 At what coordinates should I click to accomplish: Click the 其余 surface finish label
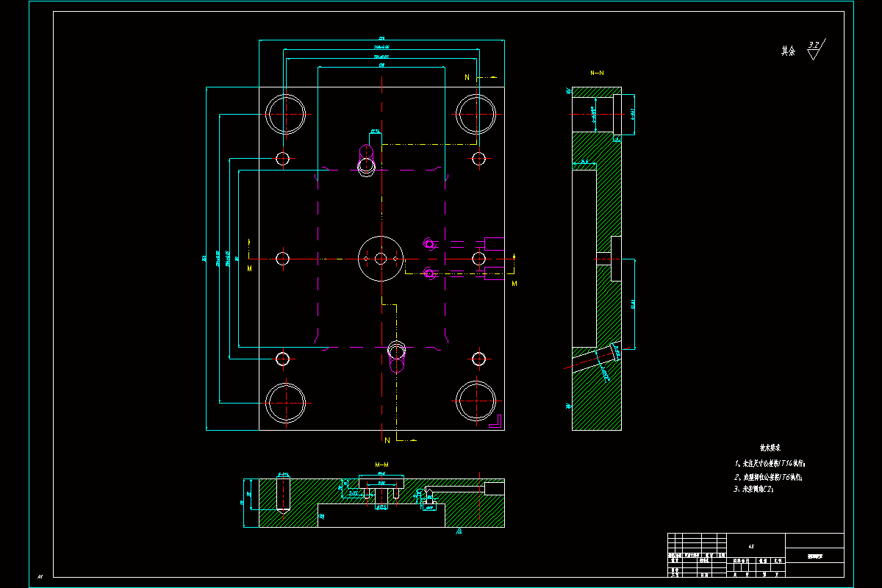click(788, 51)
